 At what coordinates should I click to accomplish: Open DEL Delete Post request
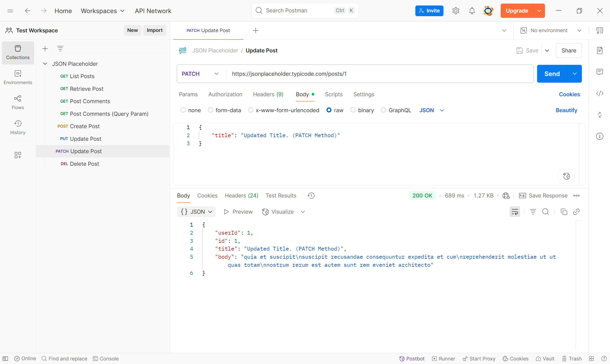(102, 164)
